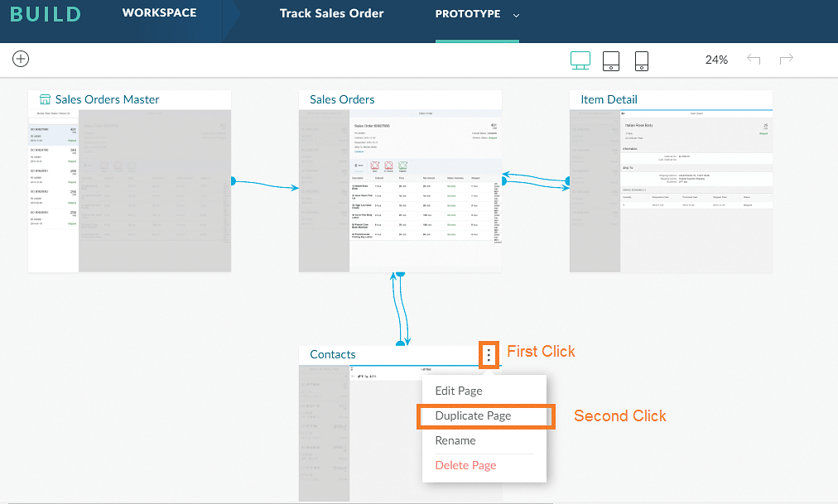This screenshot has height=504, width=838.
Task: Select the Item Detail page thumbnail
Action: tap(671, 190)
